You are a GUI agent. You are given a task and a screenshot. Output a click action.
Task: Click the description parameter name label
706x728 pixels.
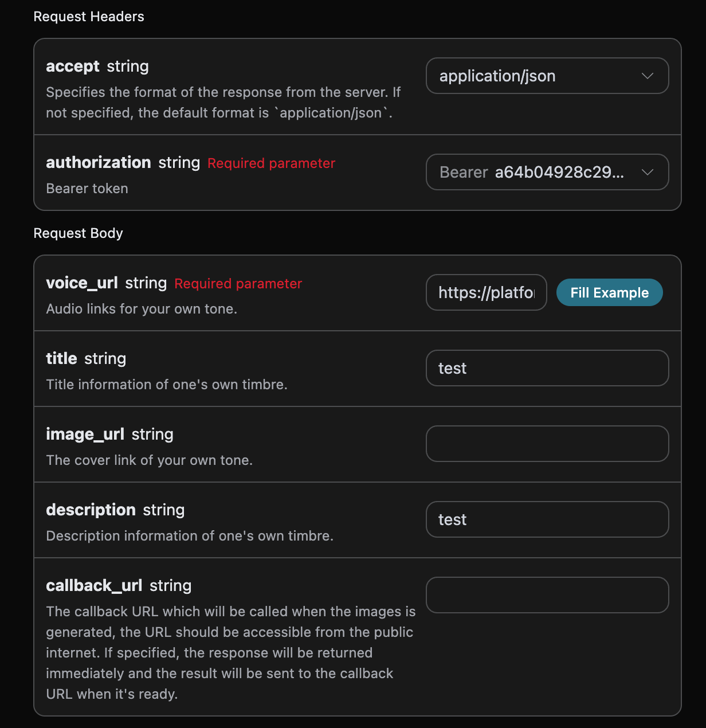click(x=91, y=510)
